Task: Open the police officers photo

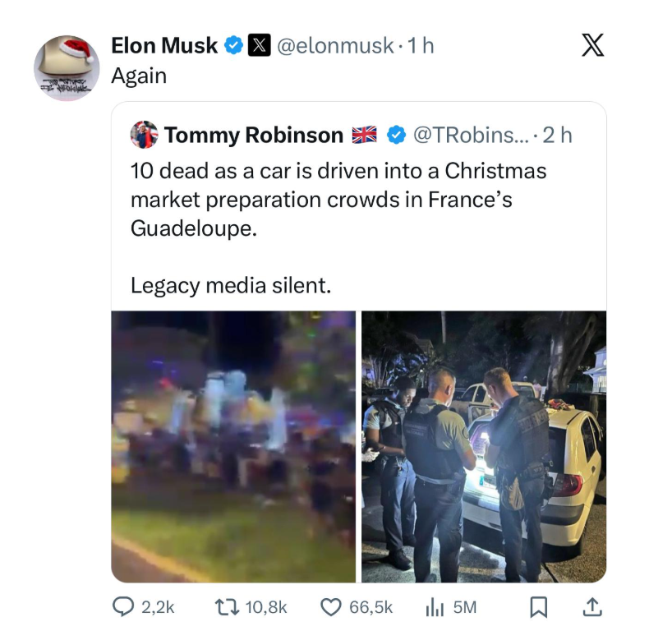Action: (484, 446)
